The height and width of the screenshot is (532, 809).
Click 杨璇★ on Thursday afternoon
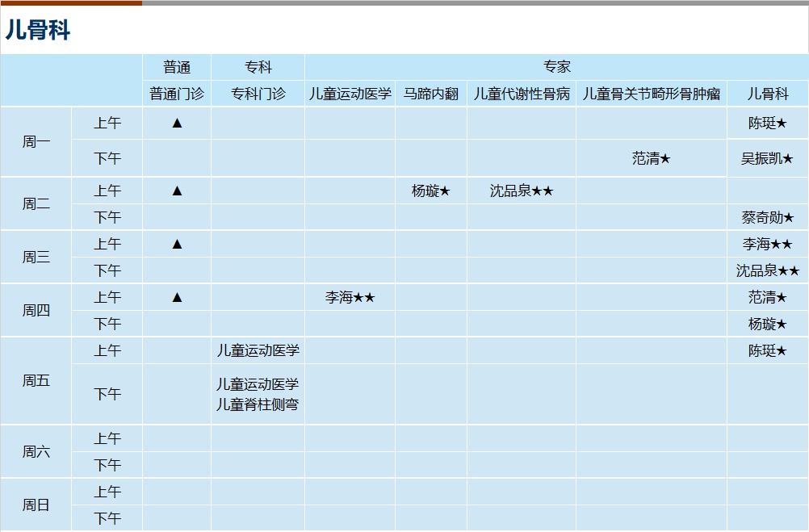[x=767, y=324]
